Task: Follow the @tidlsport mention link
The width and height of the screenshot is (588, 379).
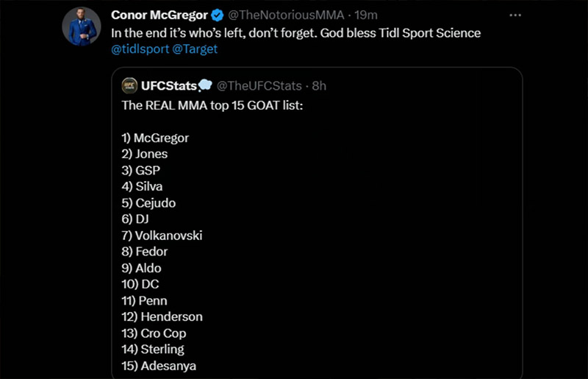Action: [139, 49]
